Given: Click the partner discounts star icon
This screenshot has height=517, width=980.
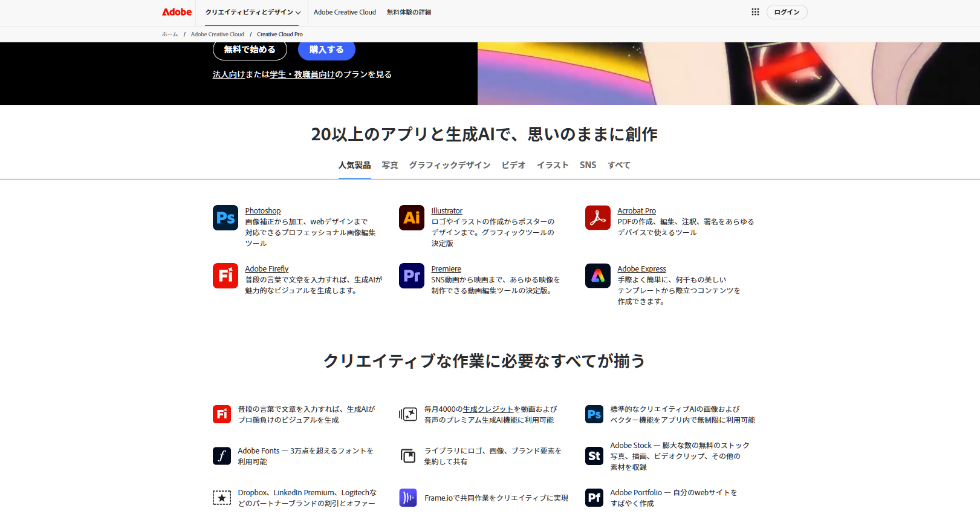Looking at the screenshot, I should point(222,498).
